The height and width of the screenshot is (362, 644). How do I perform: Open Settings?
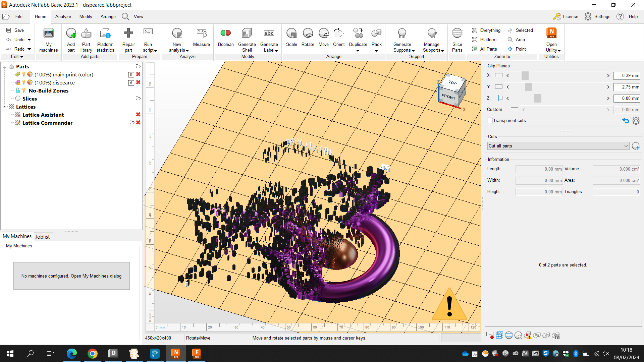(x=597, y=16)
